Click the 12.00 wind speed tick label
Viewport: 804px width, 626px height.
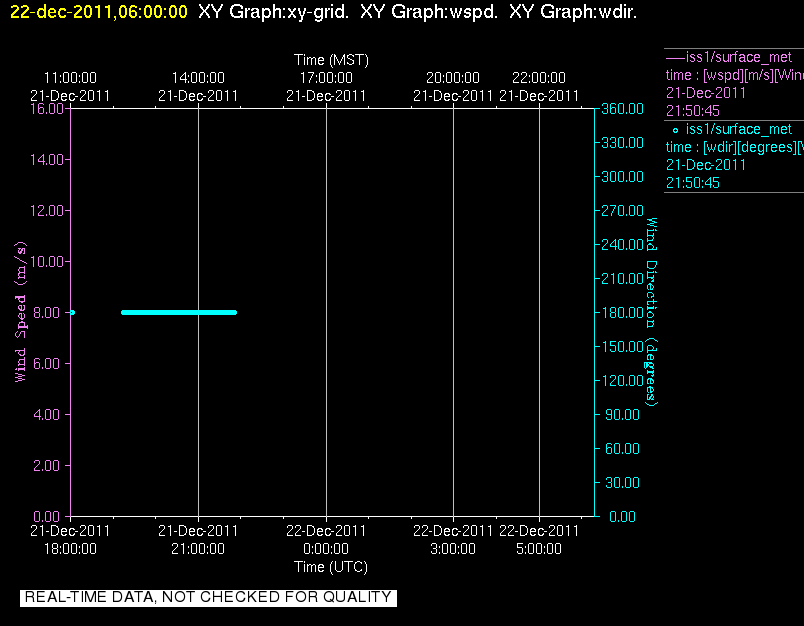47,211
